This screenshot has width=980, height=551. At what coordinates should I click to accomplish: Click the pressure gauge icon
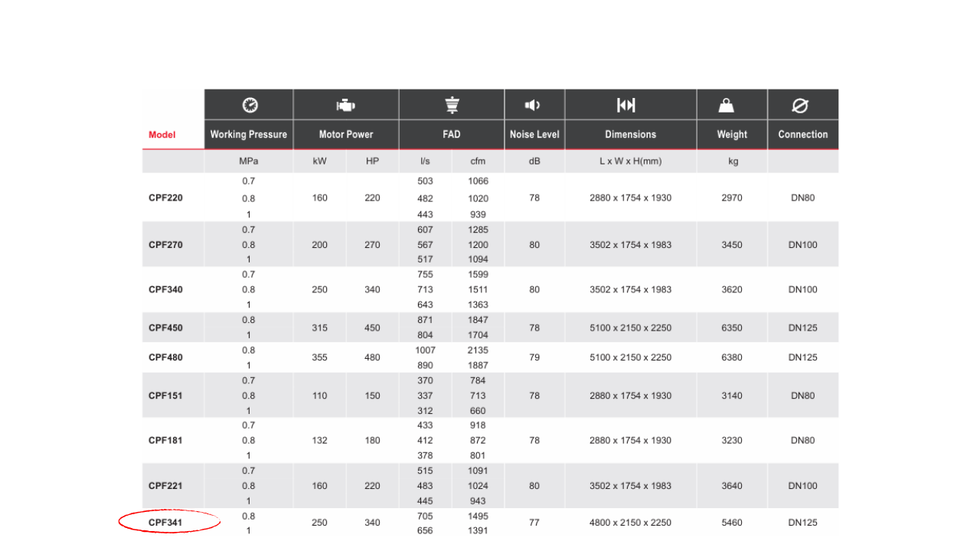pyautogui.click(x=249, y=105)
